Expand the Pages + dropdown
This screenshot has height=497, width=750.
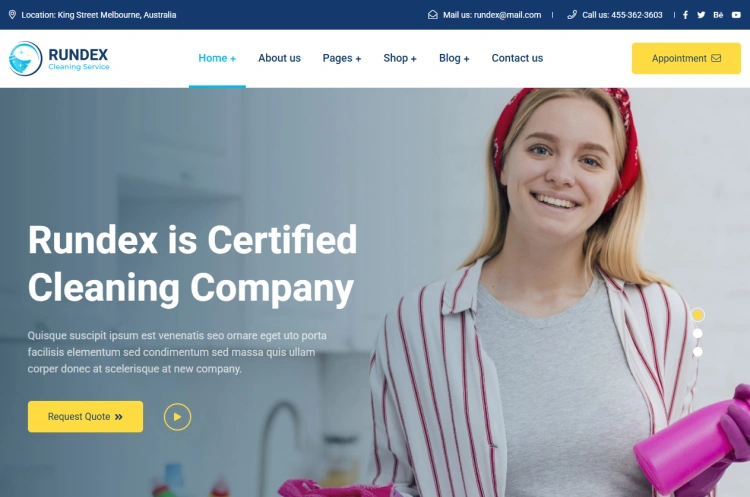pos(342,58)
